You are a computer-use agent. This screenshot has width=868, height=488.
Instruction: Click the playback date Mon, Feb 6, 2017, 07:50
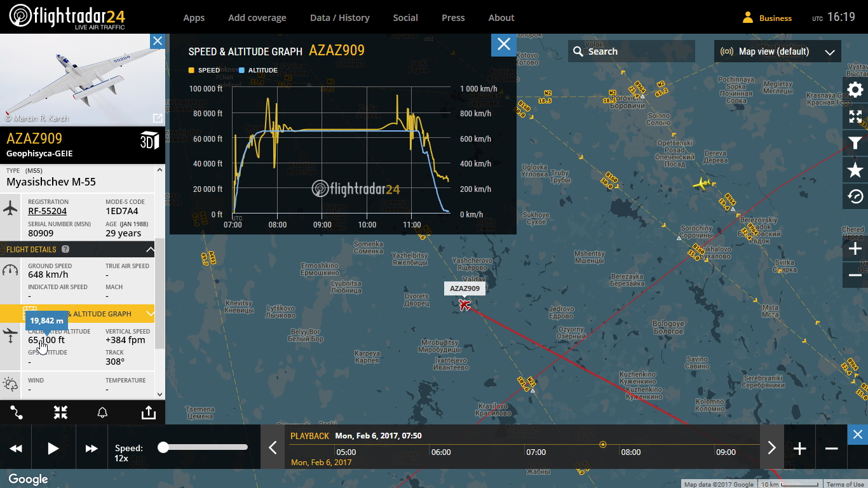(x=379, y=436)
